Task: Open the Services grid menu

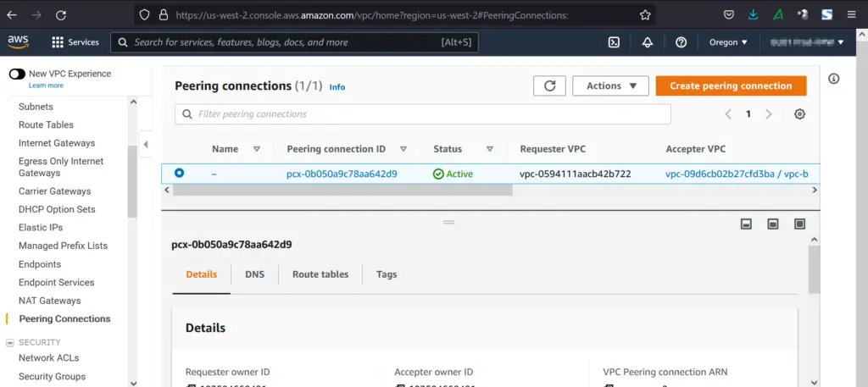Action: coord(75,42)
